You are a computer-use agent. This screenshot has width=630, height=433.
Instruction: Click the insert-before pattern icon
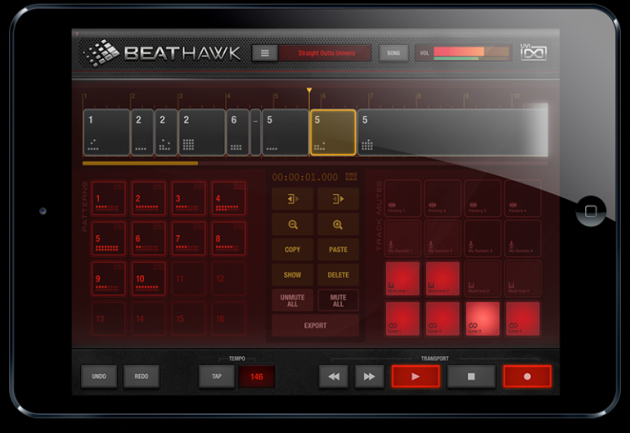click(x=292, y=199)
